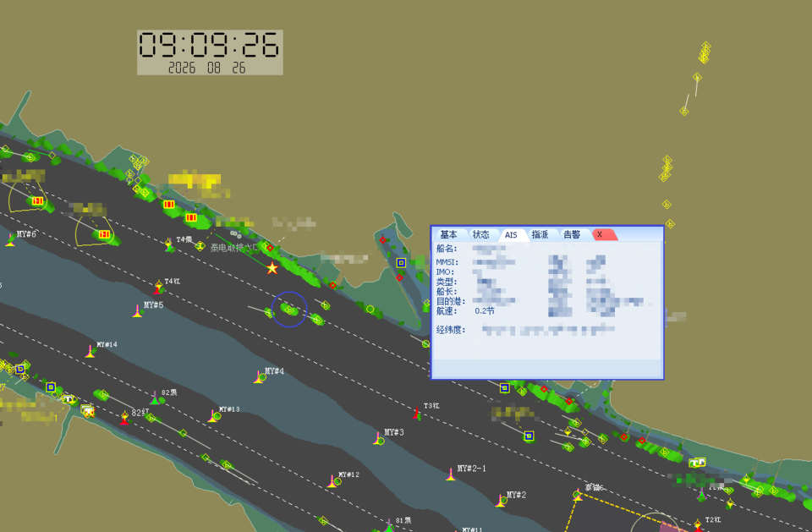Image resolution: width=812 pixels, height=532 pixels.
Task: Click the MY#5 buoy marker
Action: point(137,311)
